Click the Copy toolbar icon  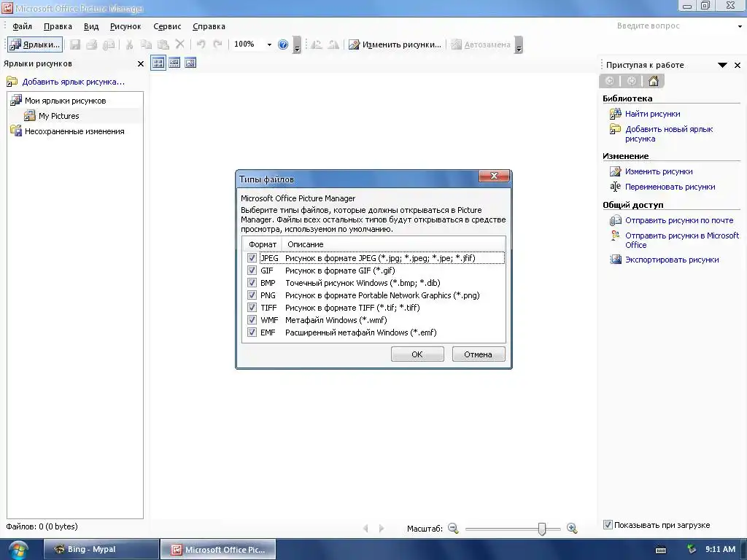coord(146,44)
